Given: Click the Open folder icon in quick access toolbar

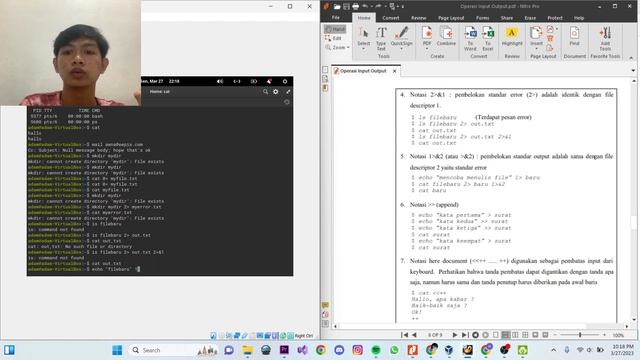Looking at the screenshot, I should point(337,6).
